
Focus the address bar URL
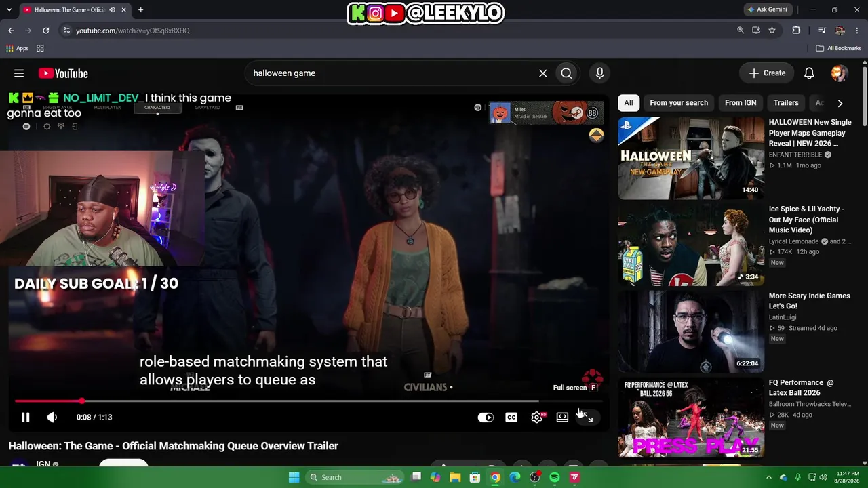point(132,30)
